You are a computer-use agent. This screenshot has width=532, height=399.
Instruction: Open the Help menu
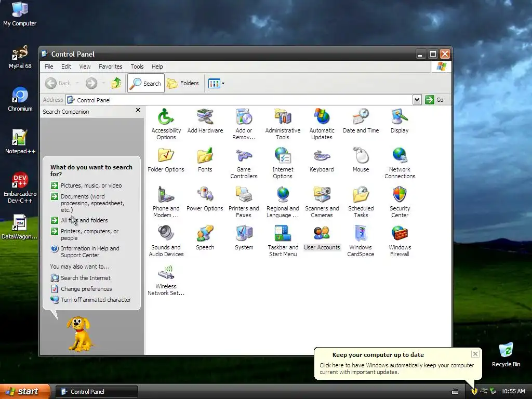click(157, 66)
